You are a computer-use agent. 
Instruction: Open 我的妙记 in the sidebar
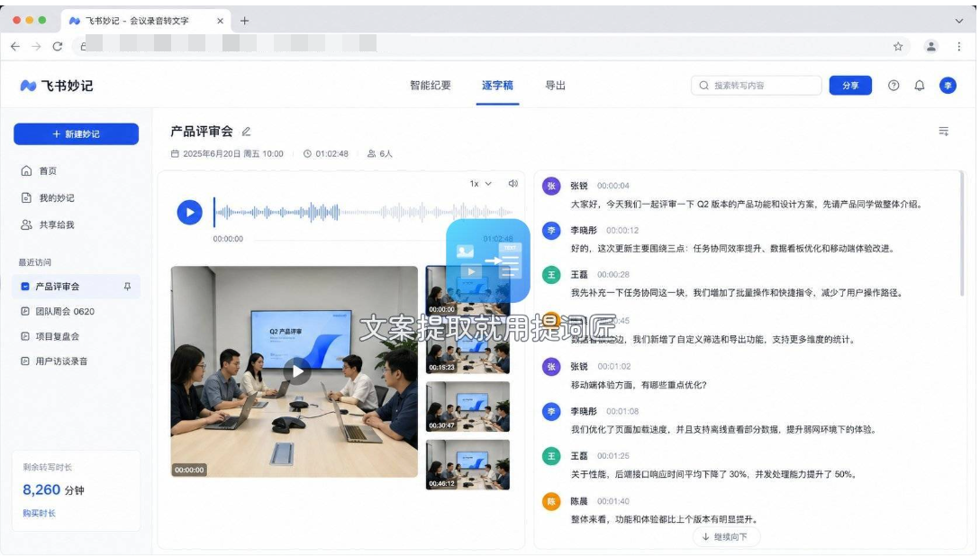pos(48,197)
